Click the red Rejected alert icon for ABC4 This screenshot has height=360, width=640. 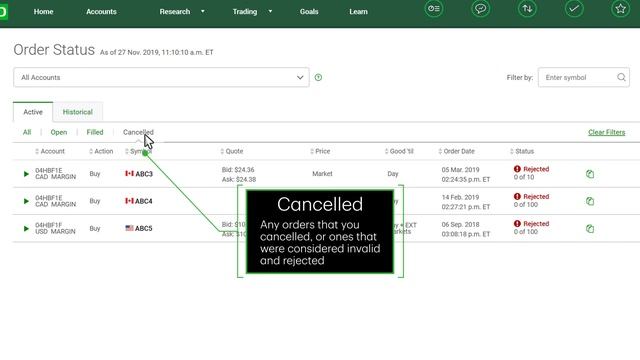click(517, 196)
